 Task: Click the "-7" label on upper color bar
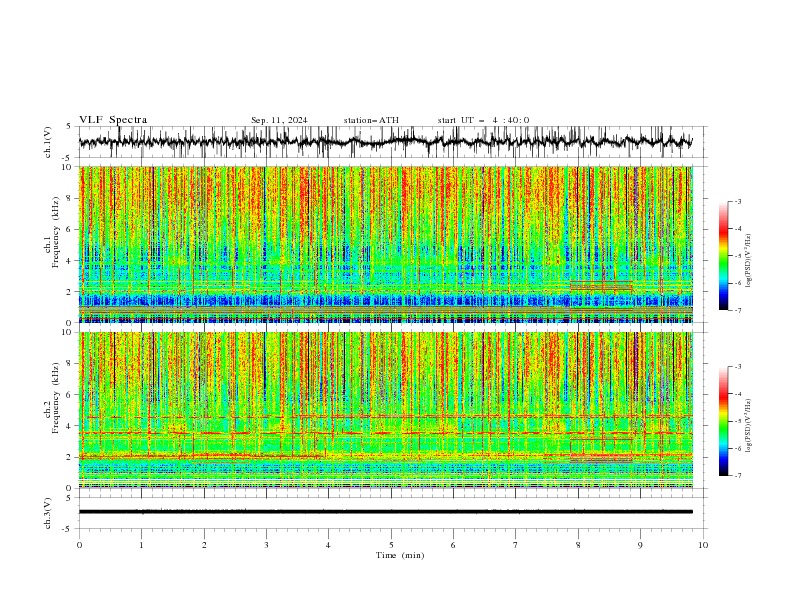tap(737, 310)
